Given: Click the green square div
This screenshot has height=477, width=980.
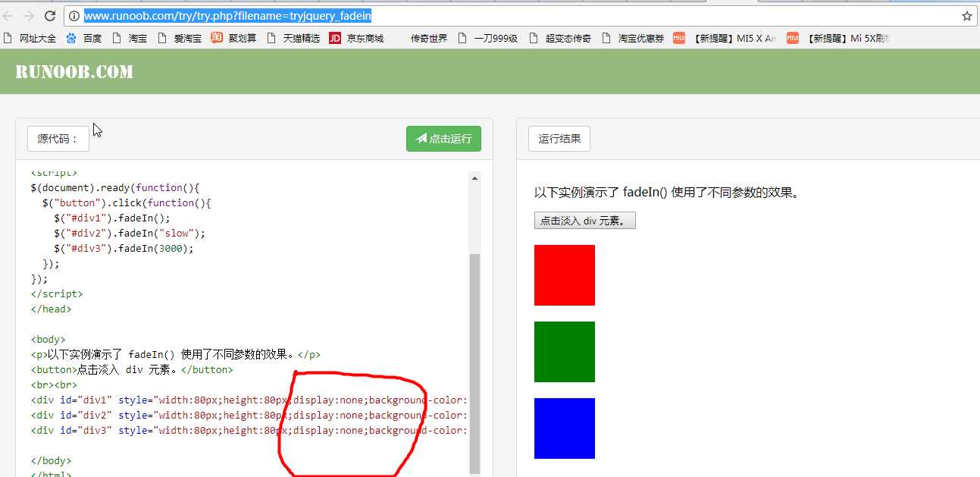Looking at the screenshot, I should [565, 352].
